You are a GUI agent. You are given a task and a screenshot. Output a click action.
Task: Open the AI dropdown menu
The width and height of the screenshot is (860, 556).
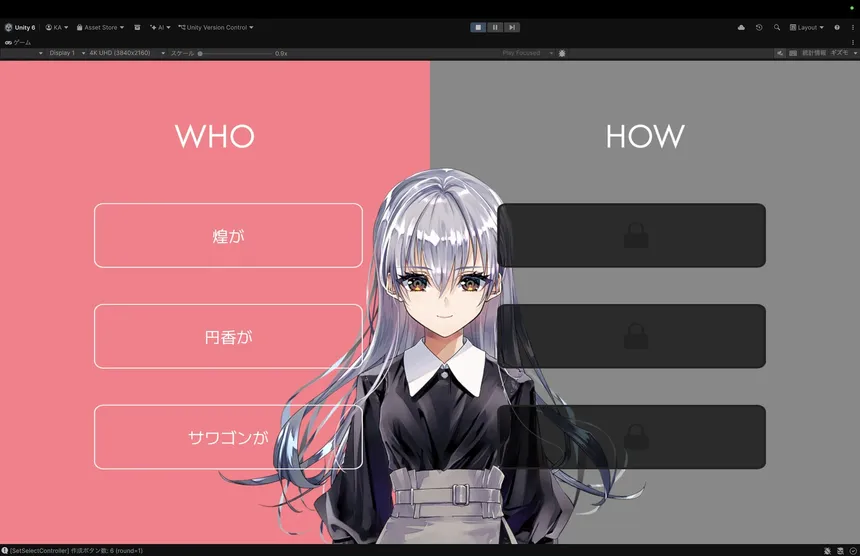(x=160, y=27)
